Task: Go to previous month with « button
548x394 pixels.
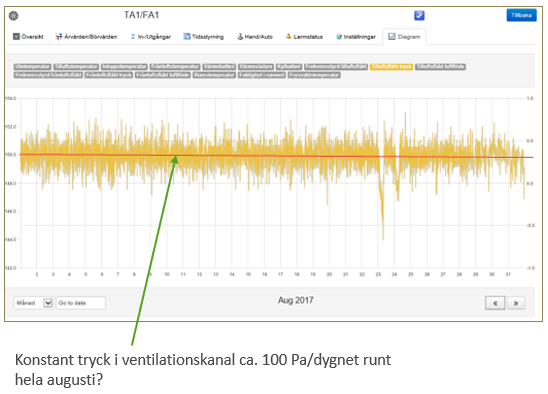Action: (x=495, y=303)
